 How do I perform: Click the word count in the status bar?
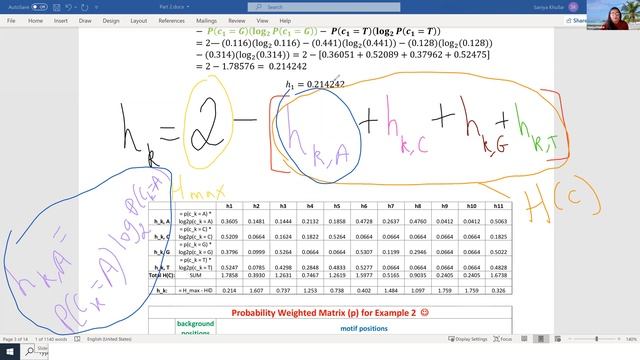pos(51,339)
